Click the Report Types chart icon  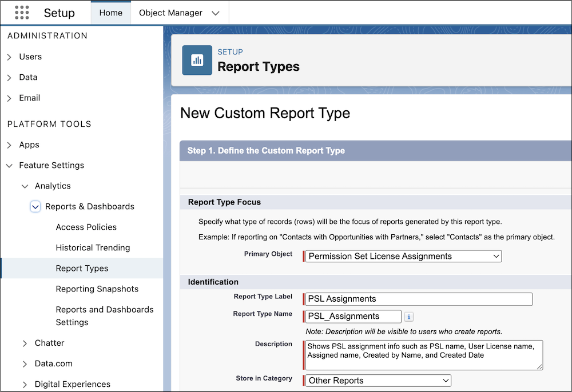point(197,60)
